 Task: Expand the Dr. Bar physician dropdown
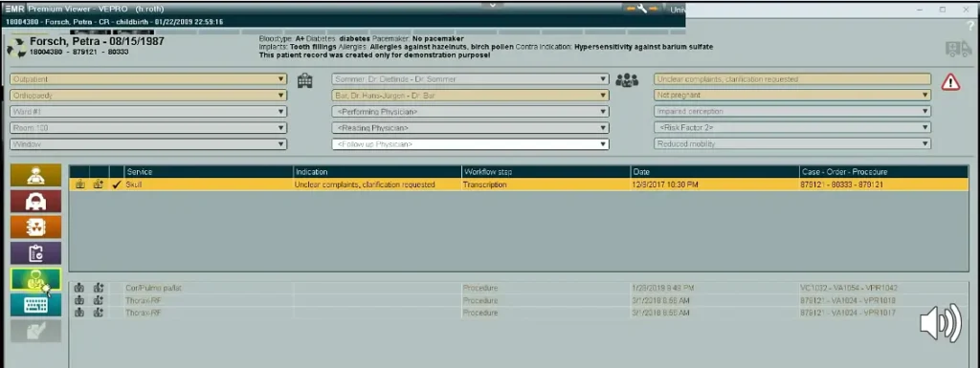click(471, 96)
